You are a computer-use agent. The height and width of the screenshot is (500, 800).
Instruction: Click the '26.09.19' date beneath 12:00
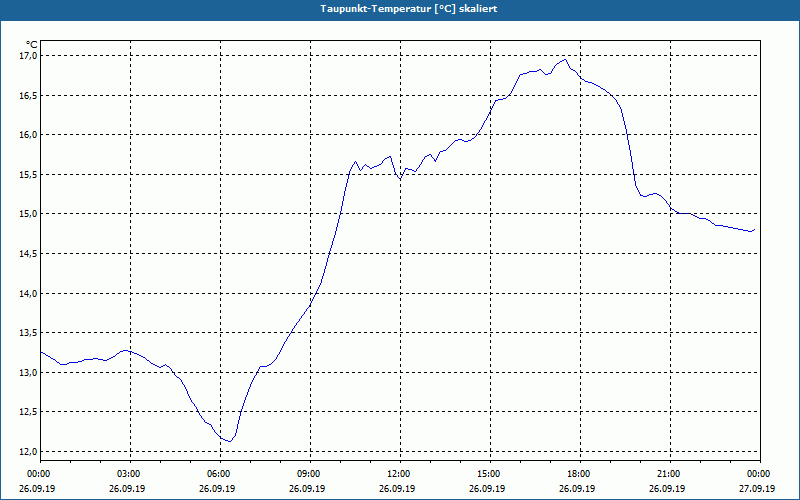click(x=397, y=488)
